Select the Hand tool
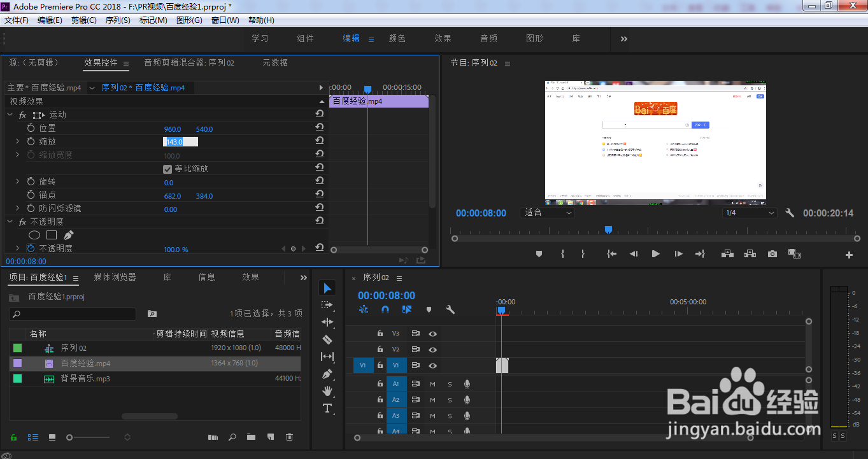This screenshot has width=868, height=459. 327,391
